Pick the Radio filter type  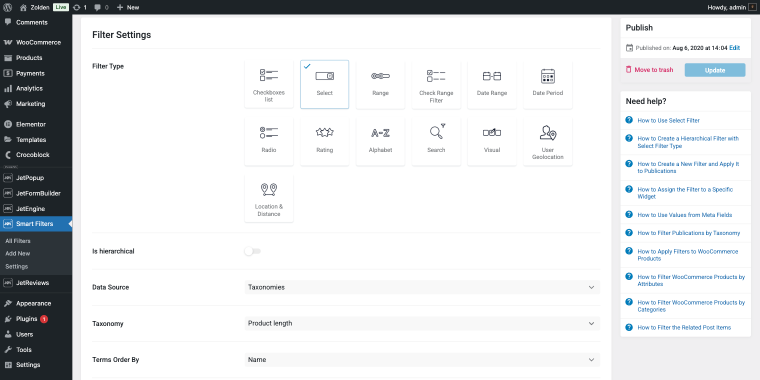(x=269, y=141)
